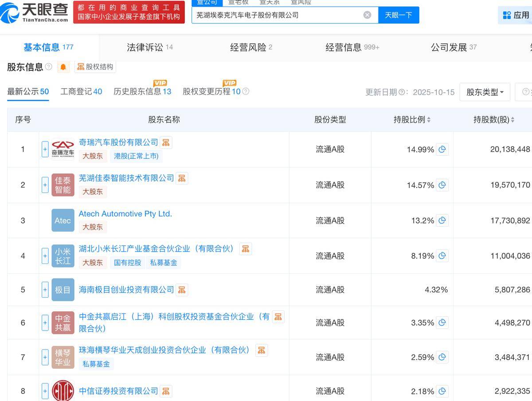Viewport: 532px width, 401px height.
Task: Clear the search box with the X icon
Action: click(367, 15)
